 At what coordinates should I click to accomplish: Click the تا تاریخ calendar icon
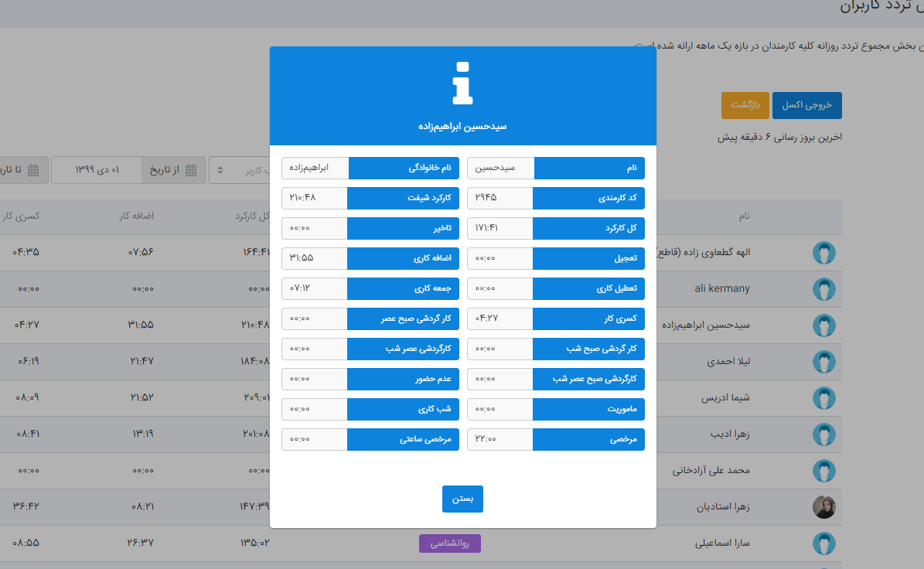[33, 170]
